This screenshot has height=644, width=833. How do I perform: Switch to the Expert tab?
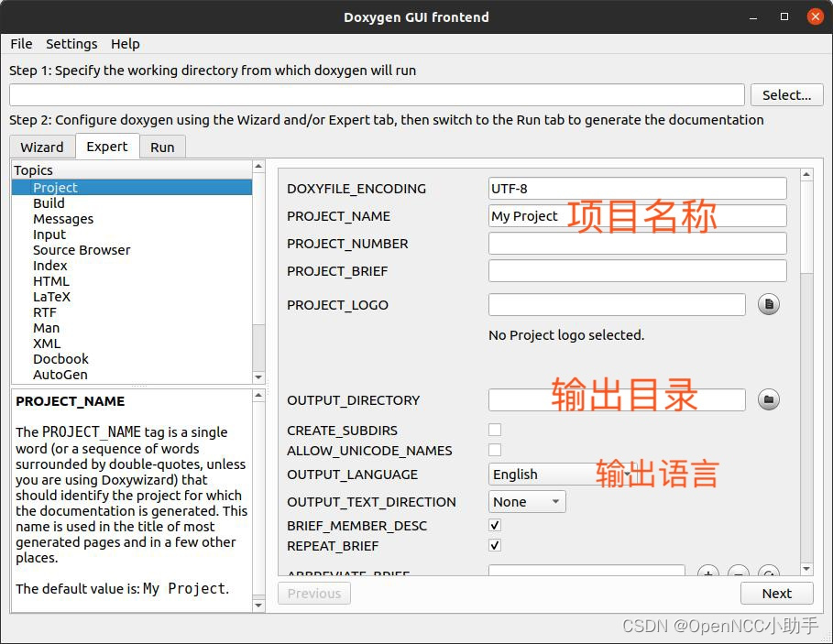pos(107,146)
